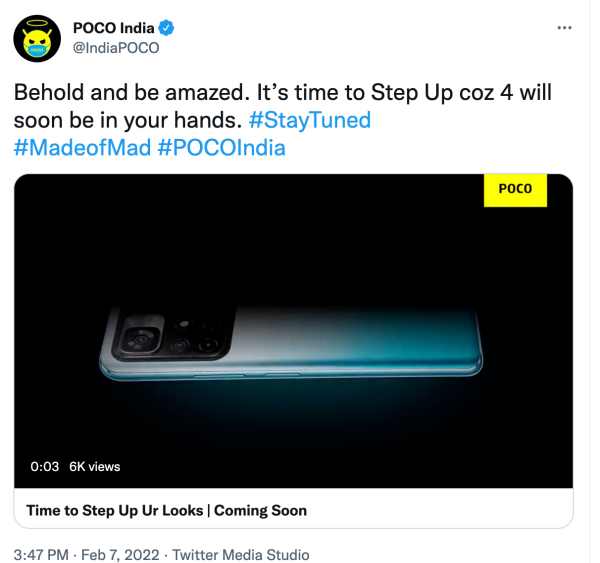Click the Feb 7, 2022 date
600x563 pixels.
tap(125, 554)
